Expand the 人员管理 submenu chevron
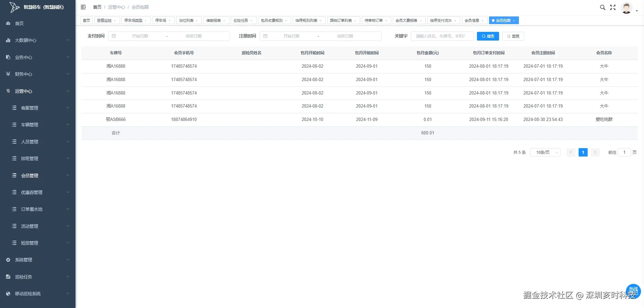The width and height of the screenshot is (644, 308). pyautogui.click(x=68, y=142)
